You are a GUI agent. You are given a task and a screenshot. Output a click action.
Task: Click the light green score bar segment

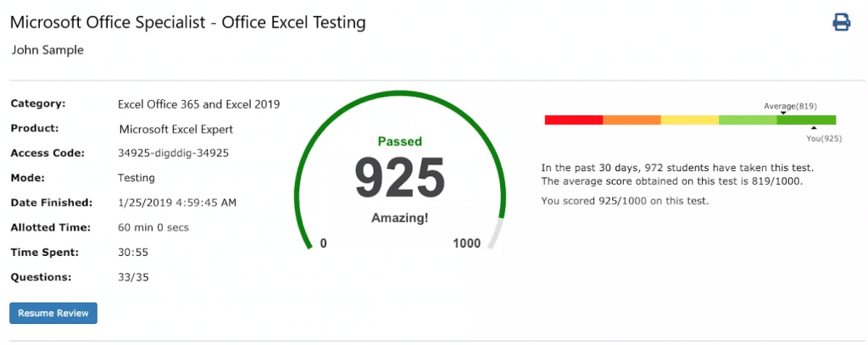[x=748, y=120]
